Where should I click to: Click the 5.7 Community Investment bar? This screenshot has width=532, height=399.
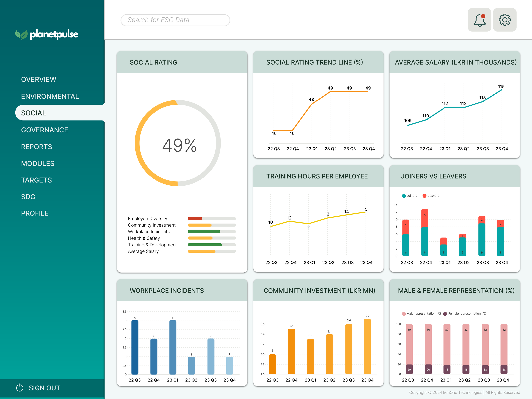(x=367, y=347)
